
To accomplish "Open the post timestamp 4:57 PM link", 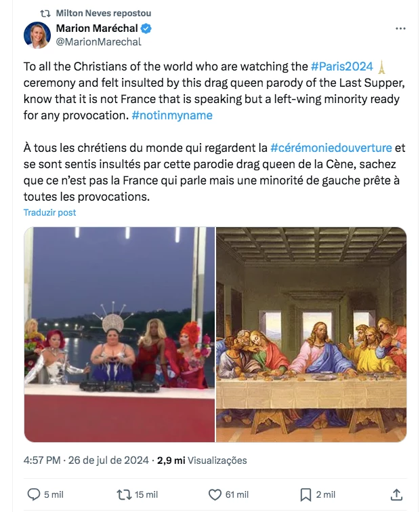I will click(x=43, y=460).
